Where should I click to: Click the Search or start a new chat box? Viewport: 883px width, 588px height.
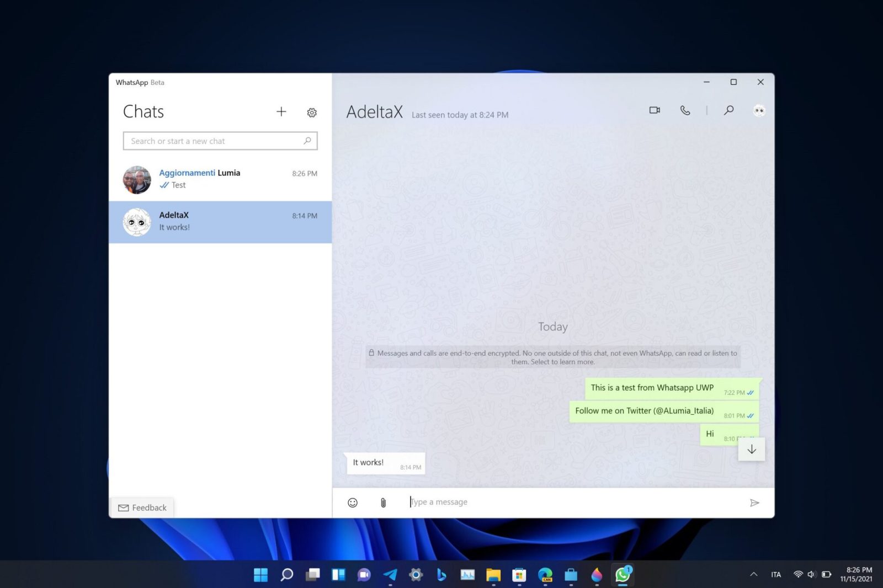[x=220, y=141]
